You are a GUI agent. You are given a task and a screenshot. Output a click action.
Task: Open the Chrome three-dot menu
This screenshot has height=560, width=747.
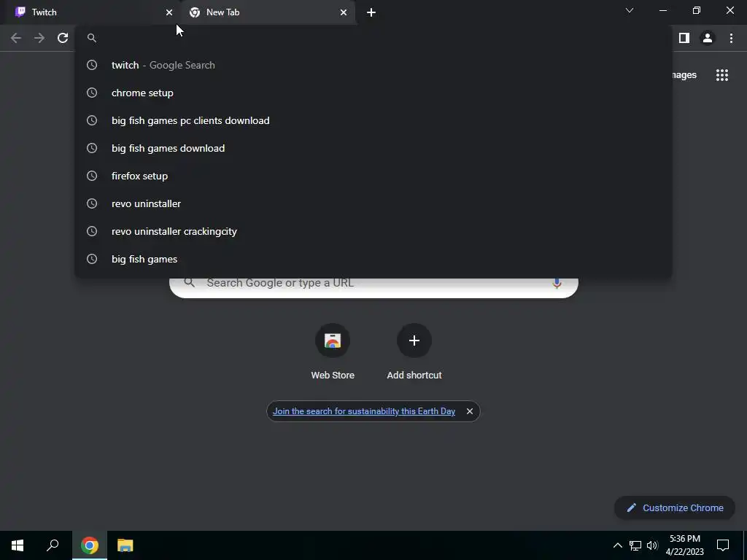(731, 38)
